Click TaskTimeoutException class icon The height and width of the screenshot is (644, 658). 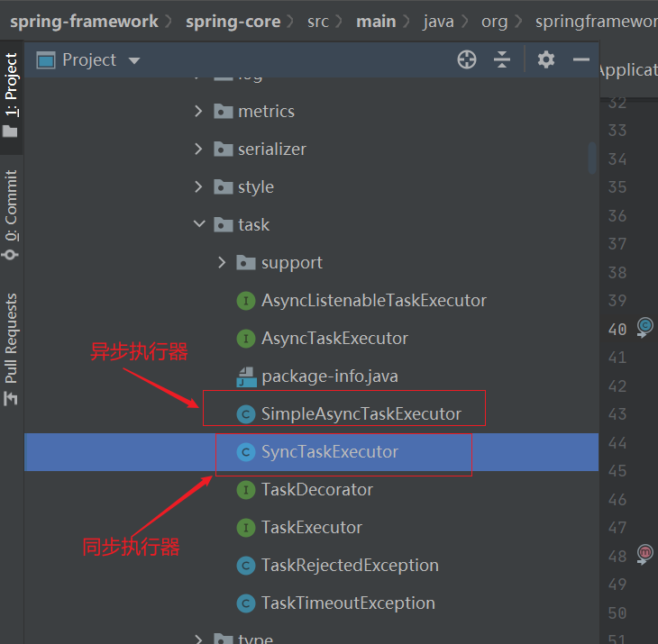pyautogui.click(x=246, y=603)
